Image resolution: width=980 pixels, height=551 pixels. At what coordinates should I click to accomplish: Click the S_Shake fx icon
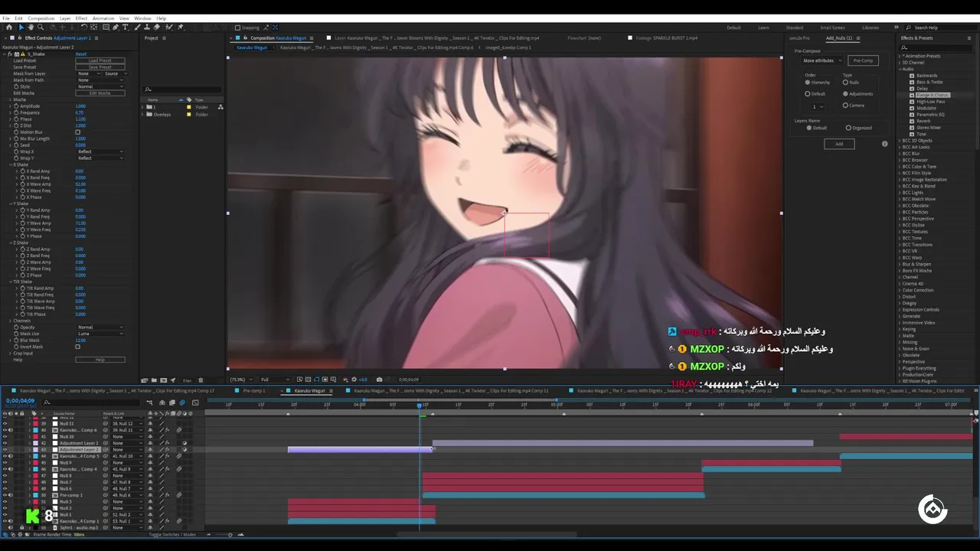click(x=10, y=54)
